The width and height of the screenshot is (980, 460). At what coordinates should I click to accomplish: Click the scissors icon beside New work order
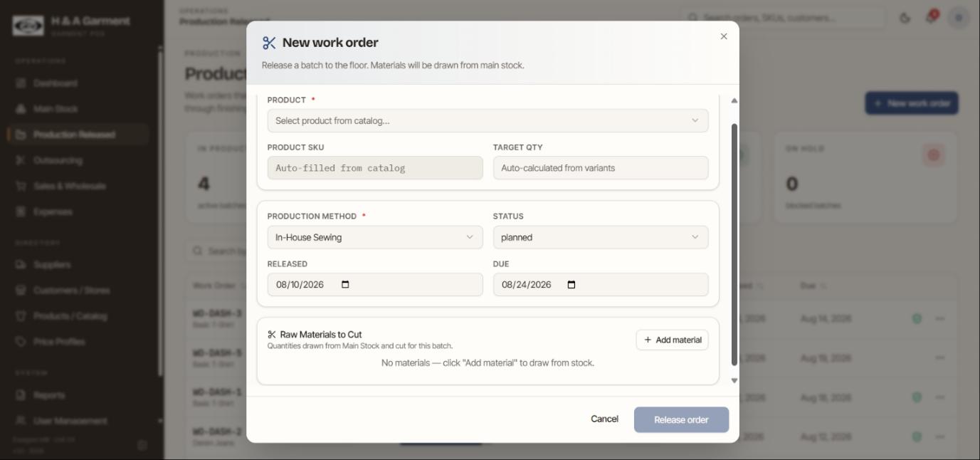pos(269,43)
